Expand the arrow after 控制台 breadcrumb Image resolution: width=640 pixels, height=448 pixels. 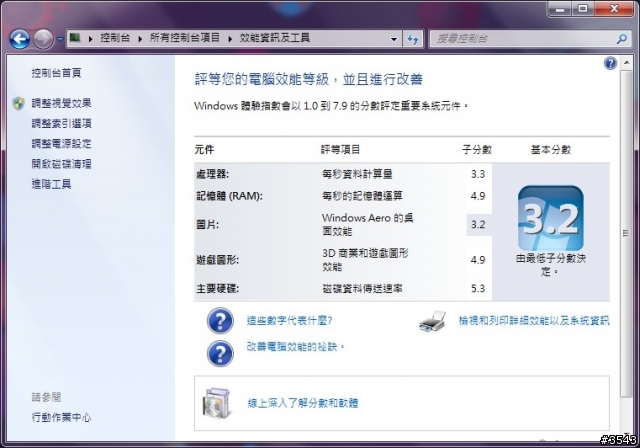(x=140, y=39)
